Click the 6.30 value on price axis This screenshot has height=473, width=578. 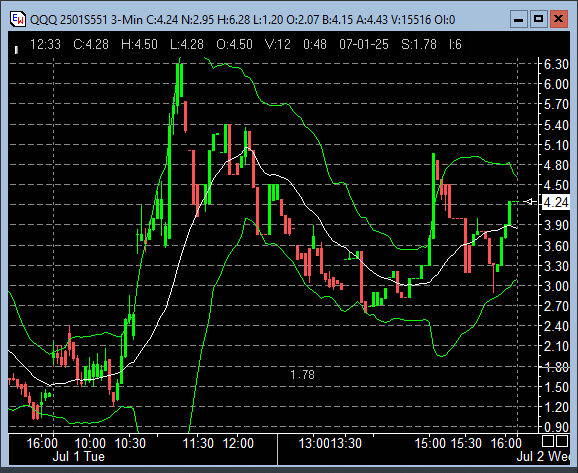pyautogui.click(x=556, y=64)
